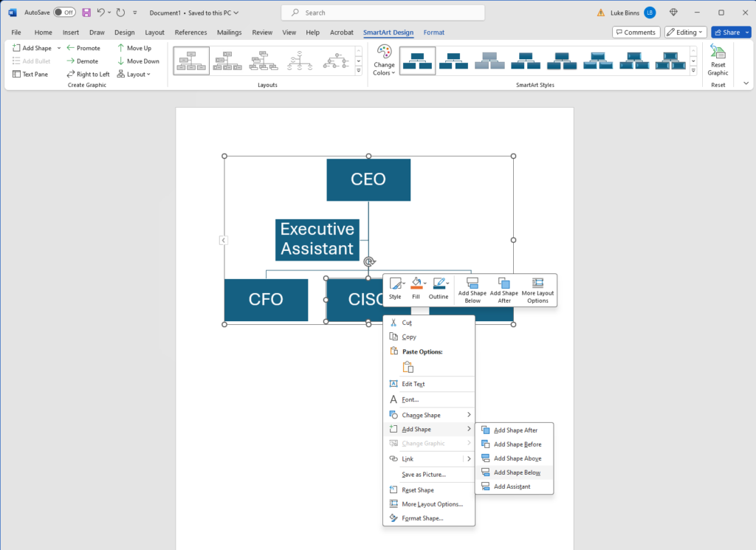
Task: Open the Fill color picker
Action: (x=416, y=286)
